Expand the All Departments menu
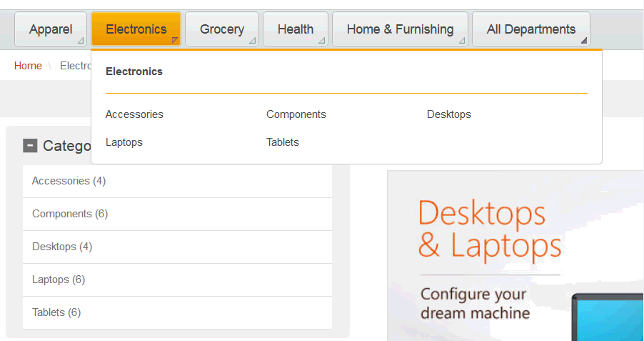This screenshot has height=341, width=644. tap(530, 29)
